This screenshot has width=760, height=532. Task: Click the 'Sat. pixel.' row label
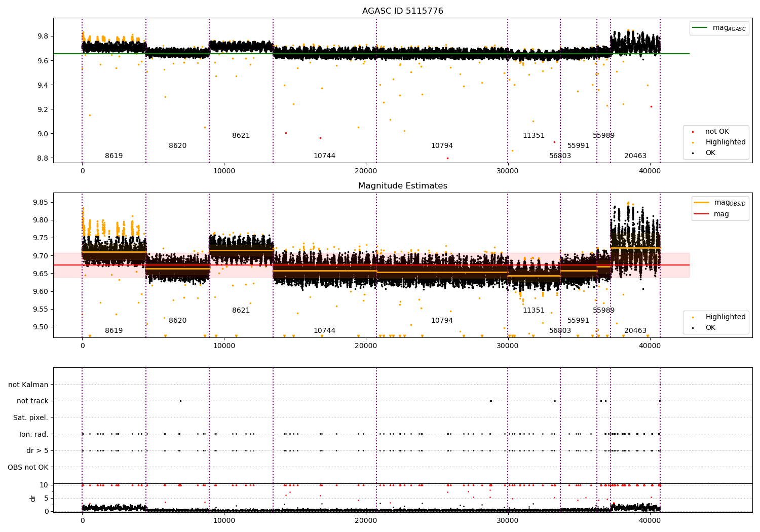click(31, 417)
